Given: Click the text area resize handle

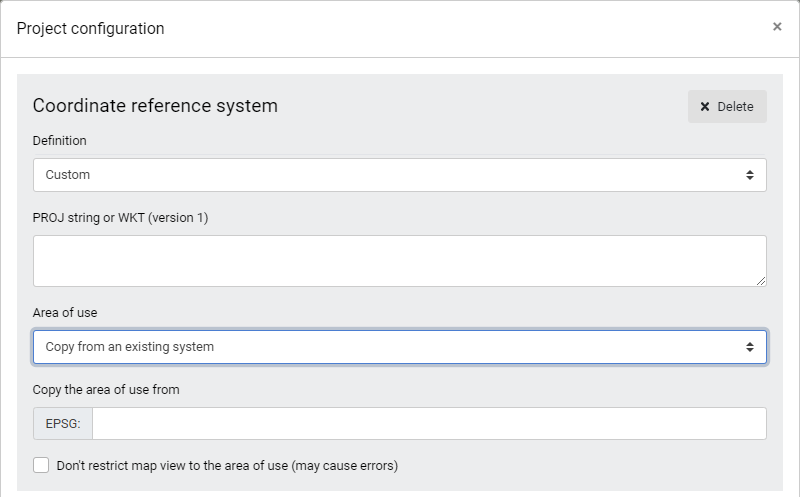Looking at the screenshot, I should tap(761, 281).
